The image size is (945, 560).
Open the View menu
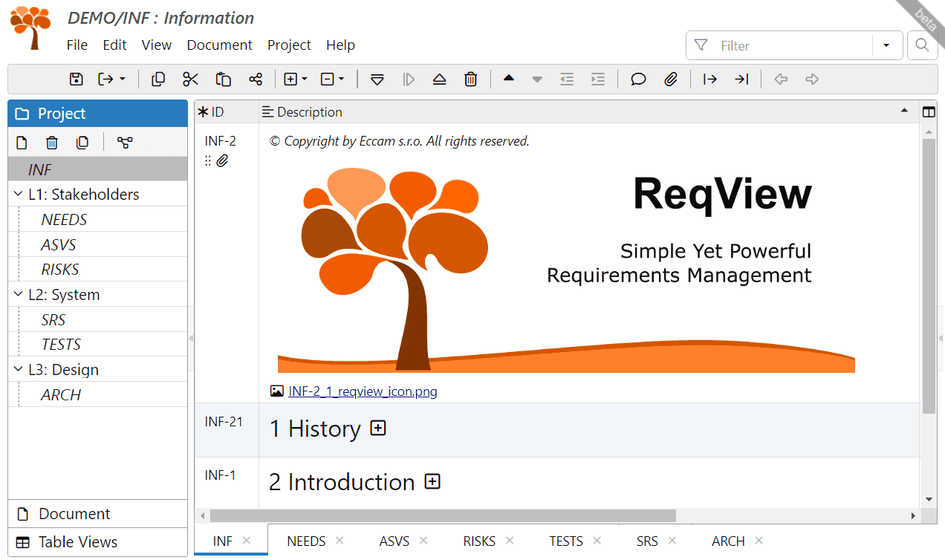click(157, 45)
